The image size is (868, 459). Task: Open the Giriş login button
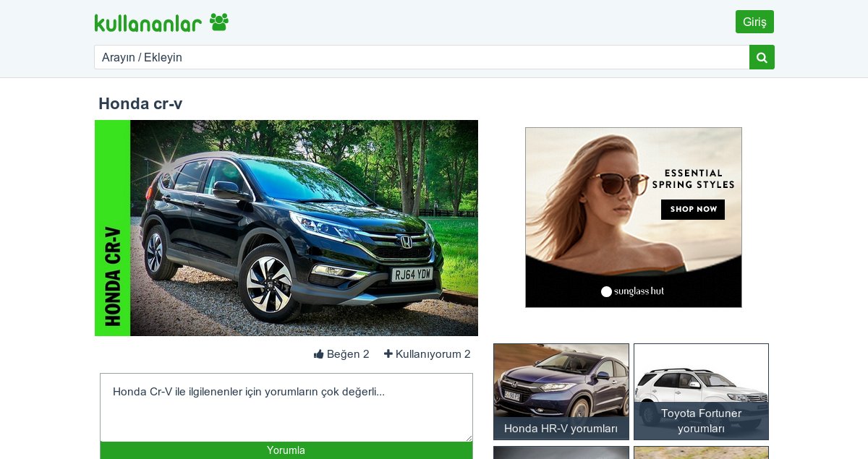[754, 22]
